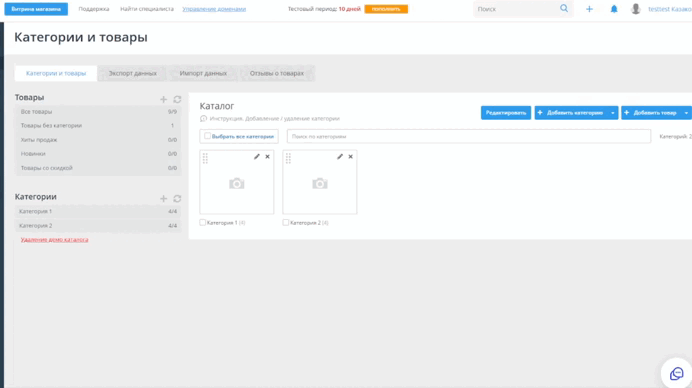Screen dimensions: 692x388
Task: Focus the top Поиск search field
Action: (516, 9)
